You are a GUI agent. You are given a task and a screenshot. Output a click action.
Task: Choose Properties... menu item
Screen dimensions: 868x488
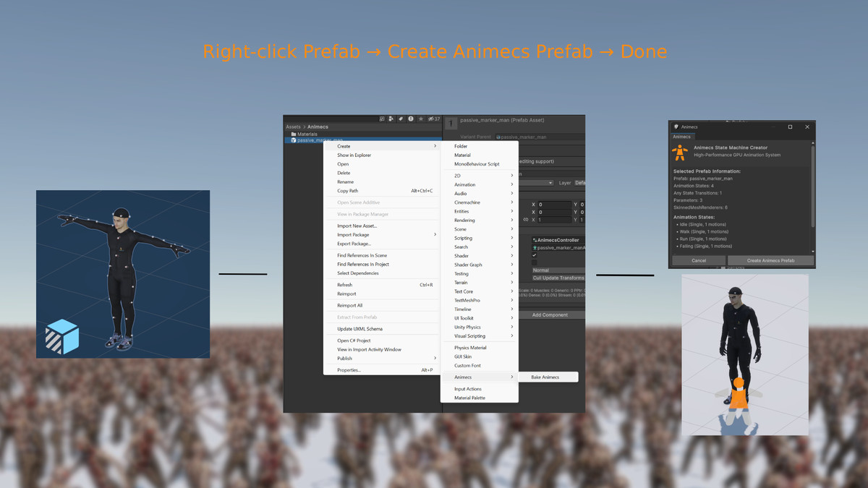383,370
